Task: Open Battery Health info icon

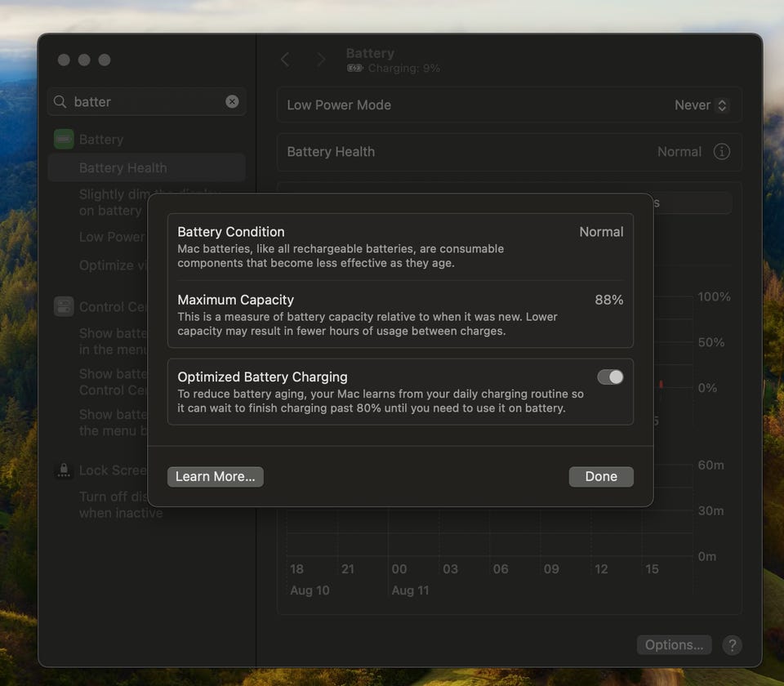Action: click(x=721, y=152)
